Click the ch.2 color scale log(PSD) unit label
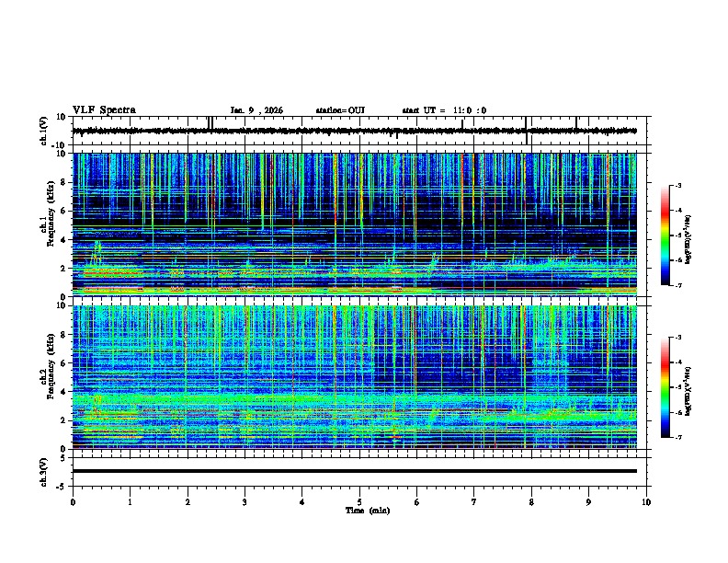728x563 pixels. point(688,392)
